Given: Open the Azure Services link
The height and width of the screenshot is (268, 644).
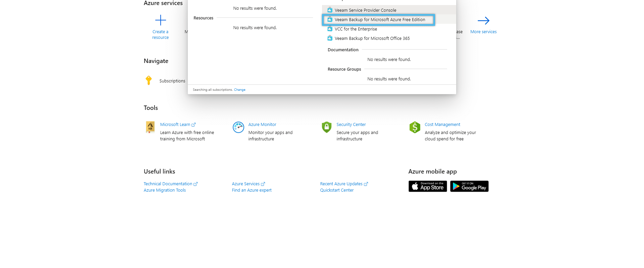Looking at the screenshot, I should [x=246, y=184].
